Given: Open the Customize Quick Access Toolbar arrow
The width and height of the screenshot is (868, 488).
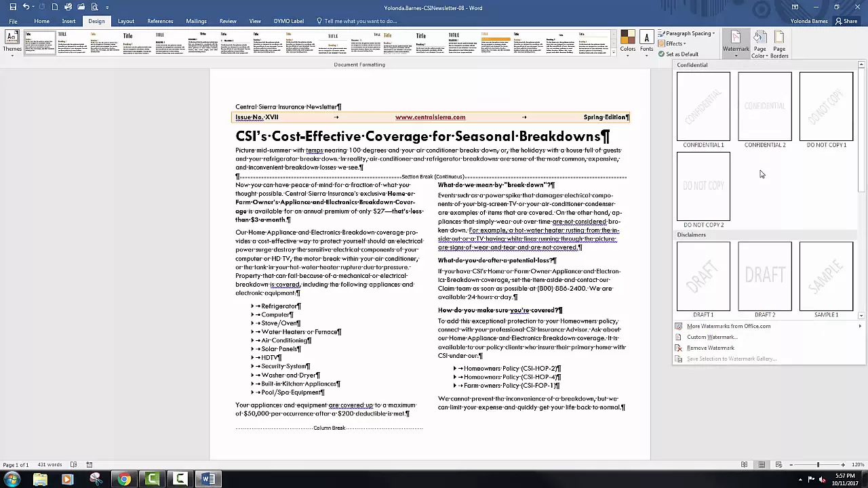Looking at the screenshot, I should [x=107, y=7].
